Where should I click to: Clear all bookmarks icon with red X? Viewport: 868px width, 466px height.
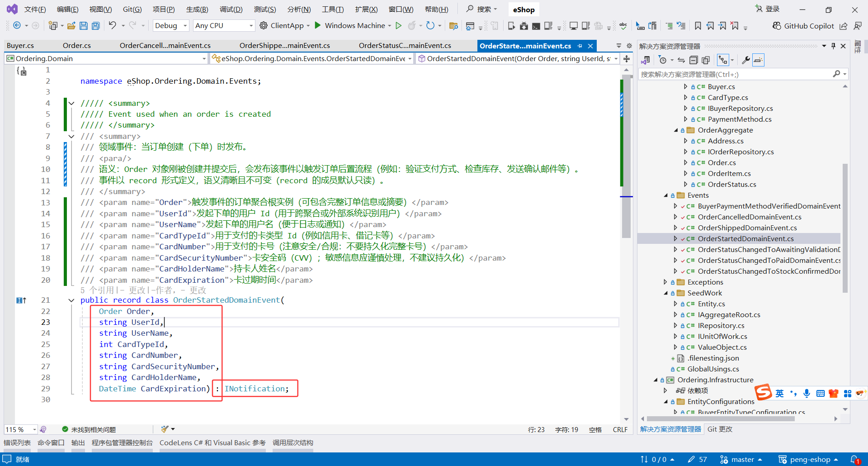(735, 26)
